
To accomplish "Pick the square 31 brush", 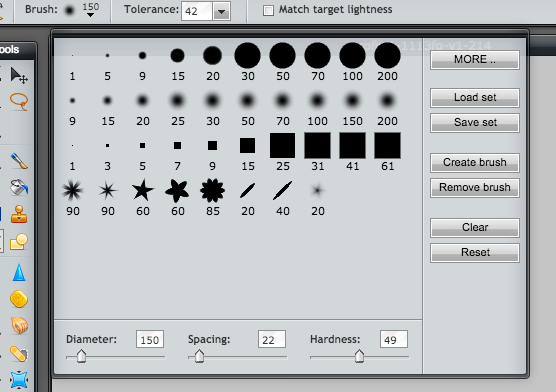I will pos(317,145).
